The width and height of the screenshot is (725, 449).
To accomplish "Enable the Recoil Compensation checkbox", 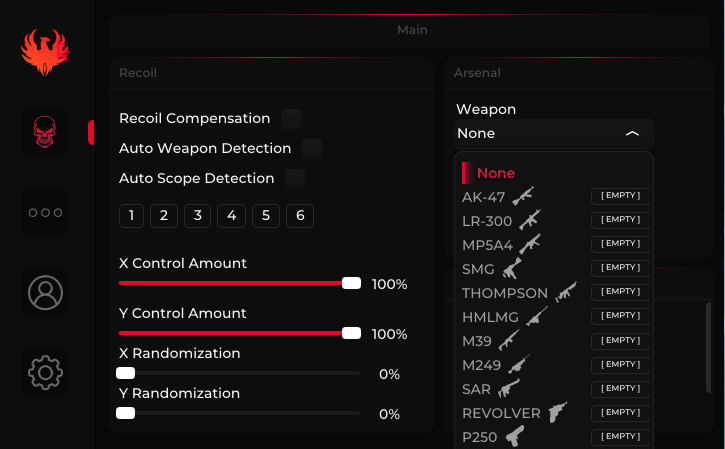I will [291, 119].
